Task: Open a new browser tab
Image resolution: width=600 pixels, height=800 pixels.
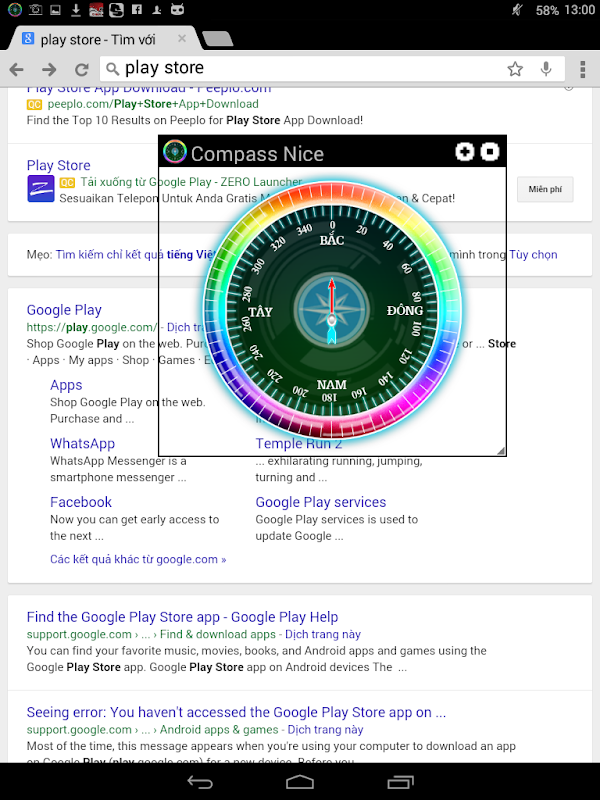Action: [x=218, y=39]
